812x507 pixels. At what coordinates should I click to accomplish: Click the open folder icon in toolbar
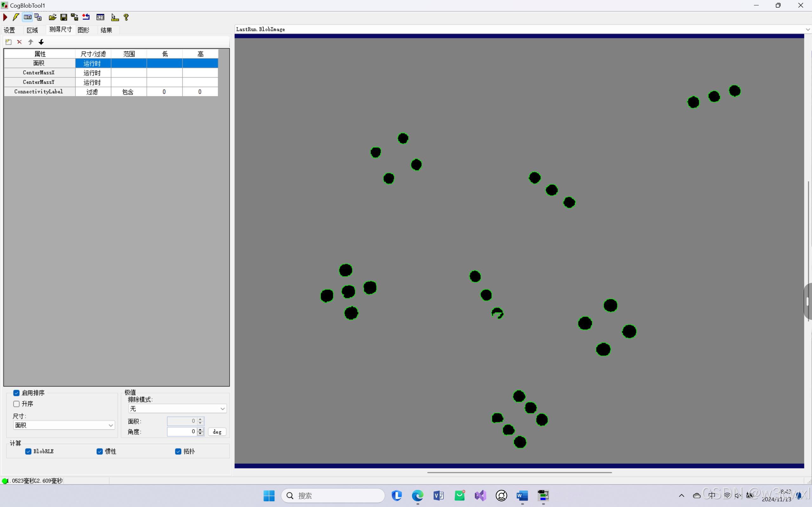click(x=52, y=17)
